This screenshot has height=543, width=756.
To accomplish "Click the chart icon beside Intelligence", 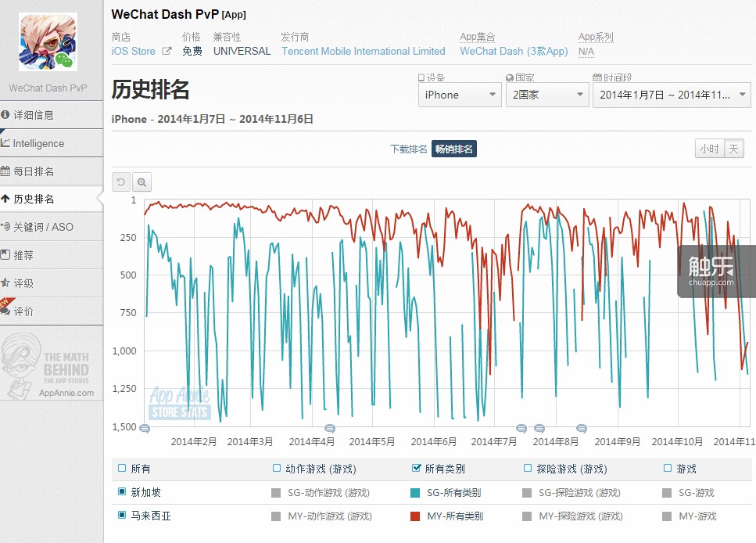I will [x=5, y=143].
